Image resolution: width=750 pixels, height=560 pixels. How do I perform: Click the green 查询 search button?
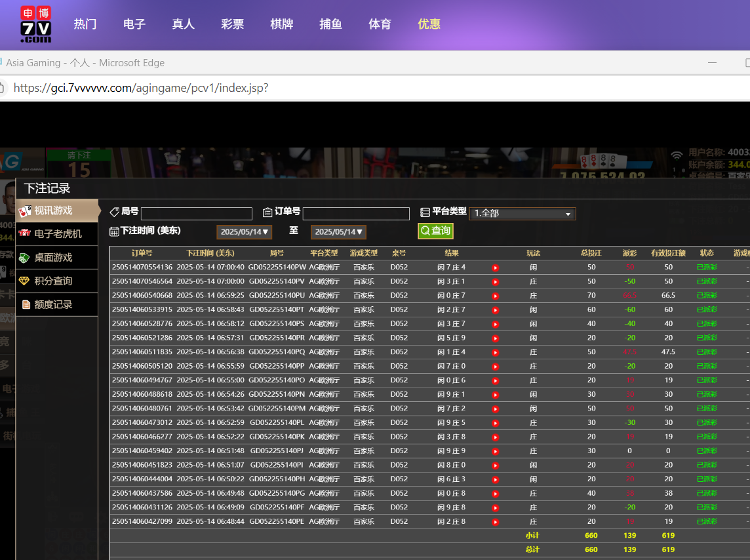(435, 231)
